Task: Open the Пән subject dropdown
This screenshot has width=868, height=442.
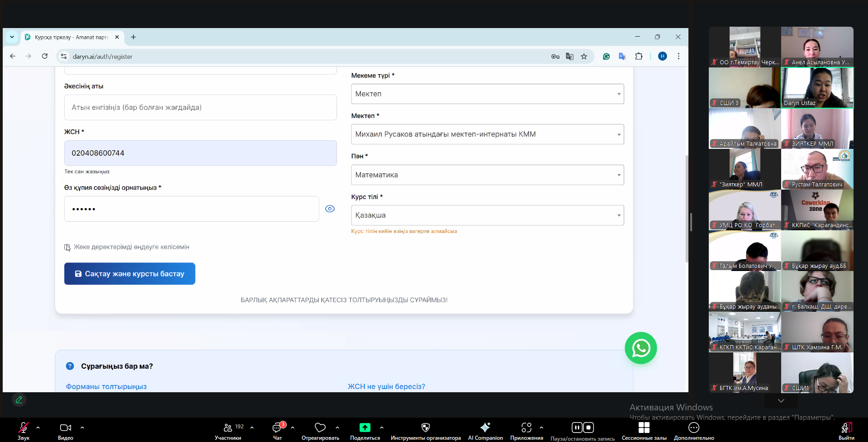Action: click(x=487, y=175)
